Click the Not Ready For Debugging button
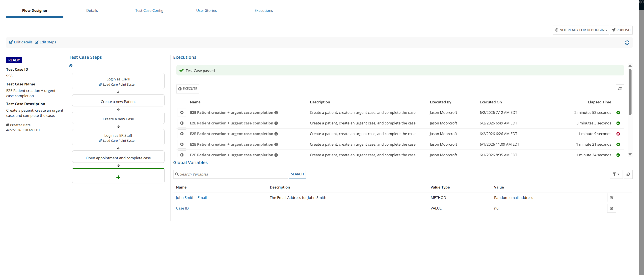 (x=581, y=30)
